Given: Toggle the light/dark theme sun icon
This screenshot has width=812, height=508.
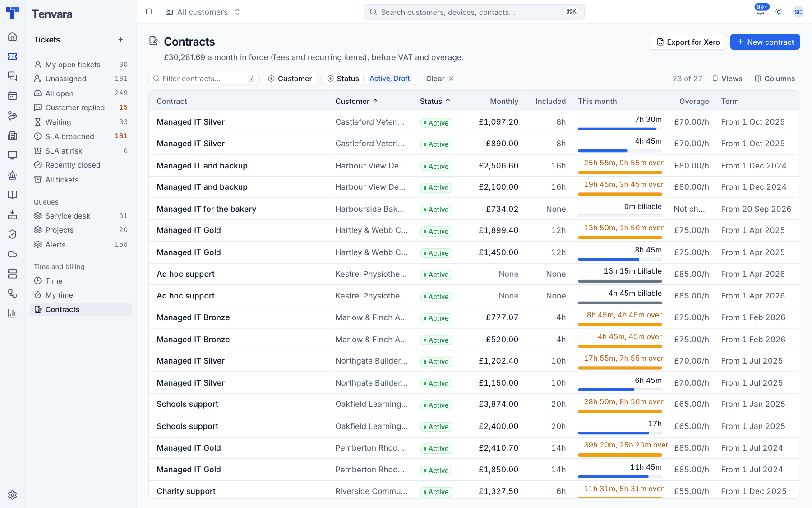Looking at the screenshot, I should pyautogui.click(x=779, y=12).
